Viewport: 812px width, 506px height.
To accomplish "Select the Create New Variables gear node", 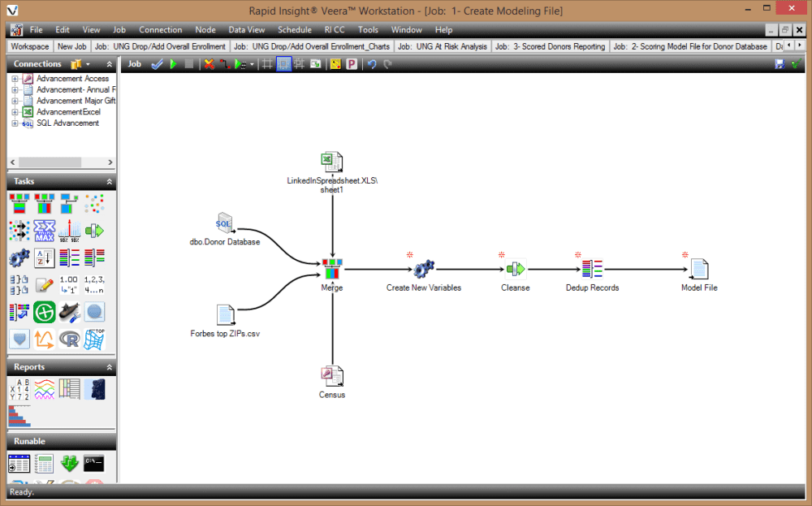I will pyautogui.click(x=423, y=269).
